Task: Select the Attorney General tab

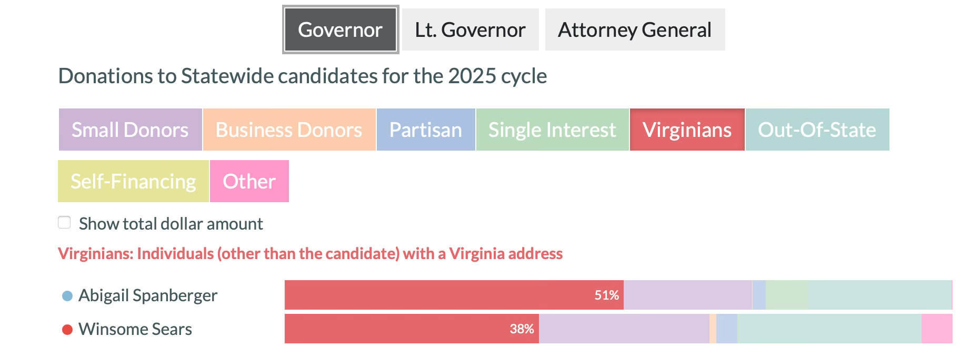Action: (635, 29)
